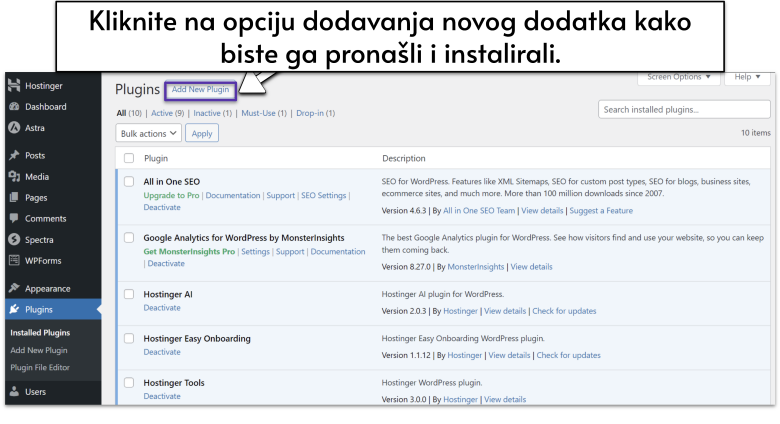Screen dimensions: 780x424
Task: Click the Hostinger logo icon in sidebar
Action: pyautogui.click(x=14, y=86)
